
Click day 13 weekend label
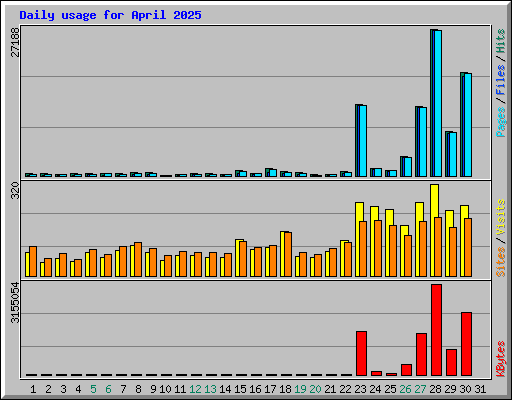point(210,389)
